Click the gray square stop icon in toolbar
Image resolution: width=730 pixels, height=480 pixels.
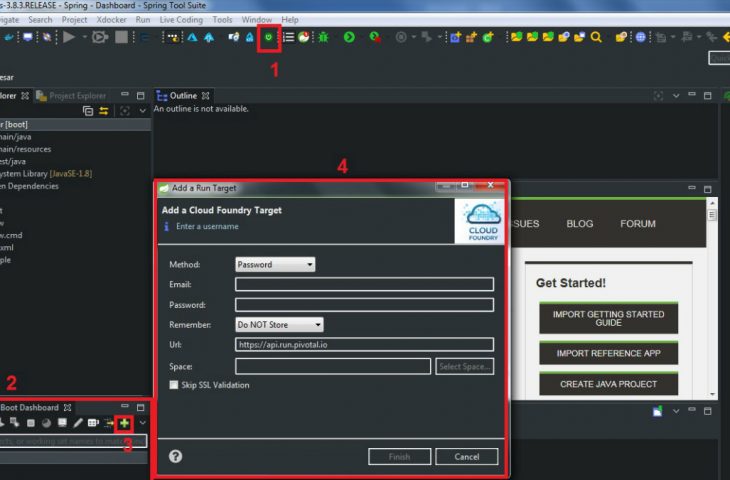(122, 37)
